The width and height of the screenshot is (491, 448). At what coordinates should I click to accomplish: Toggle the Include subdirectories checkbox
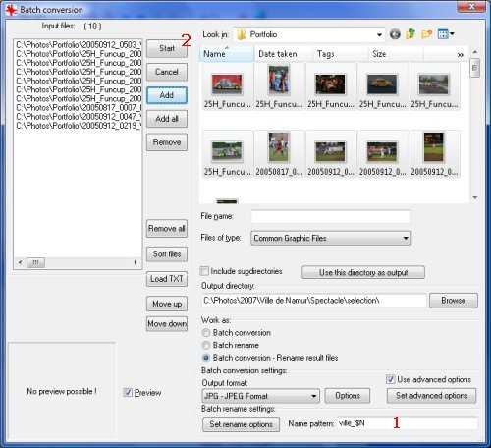(204, 271)
